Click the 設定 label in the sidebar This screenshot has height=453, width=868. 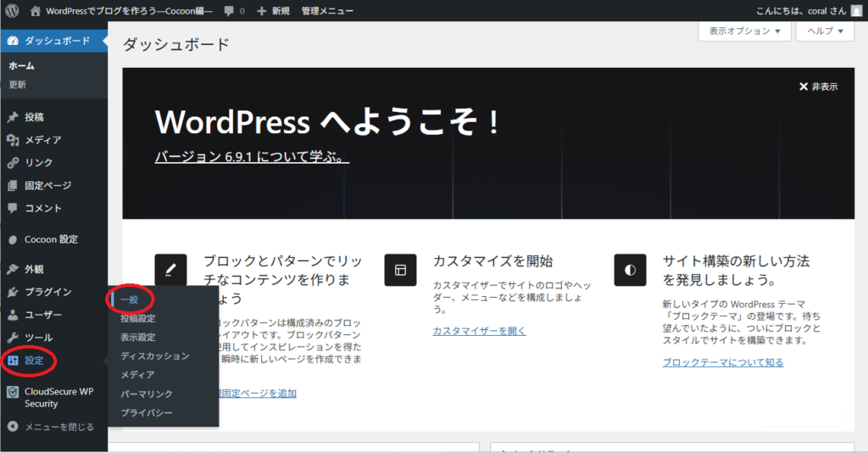point(34,361)
